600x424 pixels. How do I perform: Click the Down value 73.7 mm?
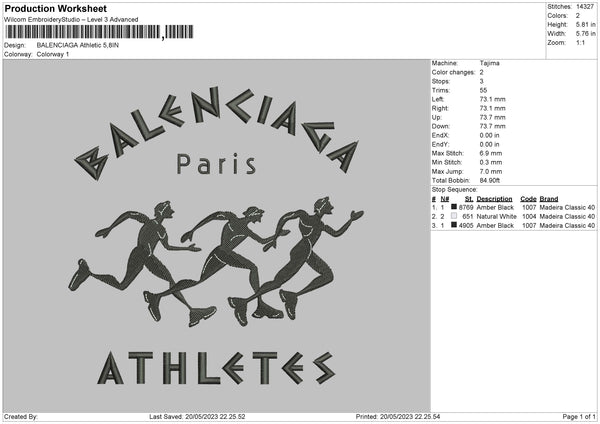(492, 126)
